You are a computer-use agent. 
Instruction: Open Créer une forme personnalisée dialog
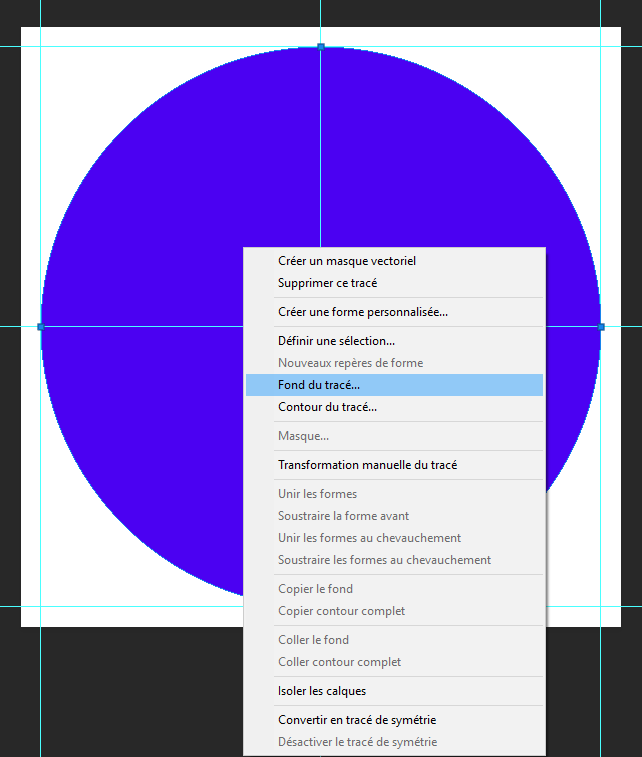click(363, 312)
